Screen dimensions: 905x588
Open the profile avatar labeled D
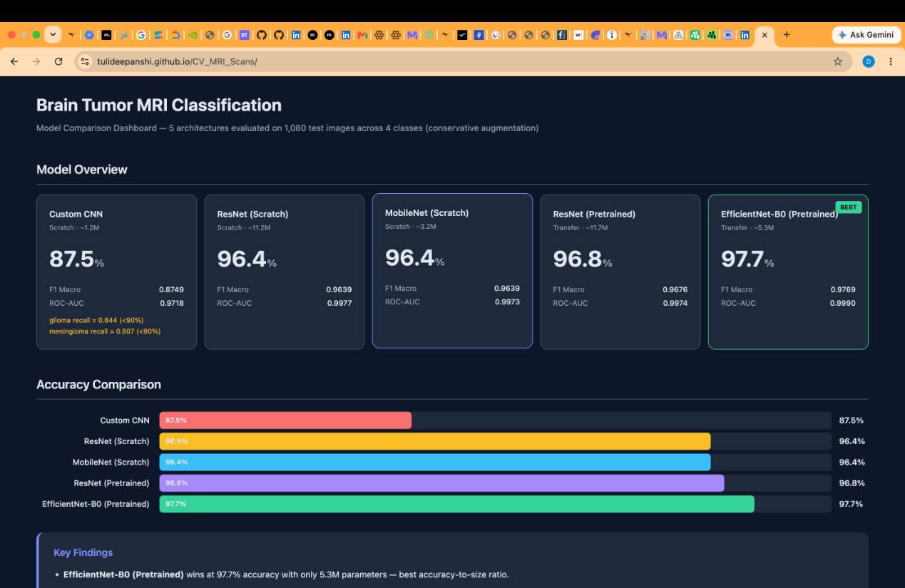(868, 61)
